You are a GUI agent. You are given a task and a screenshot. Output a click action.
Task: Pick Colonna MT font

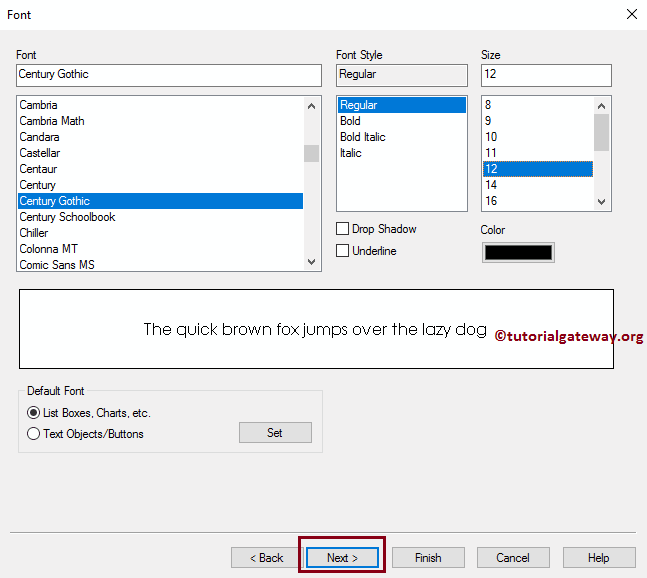[161, 249]
